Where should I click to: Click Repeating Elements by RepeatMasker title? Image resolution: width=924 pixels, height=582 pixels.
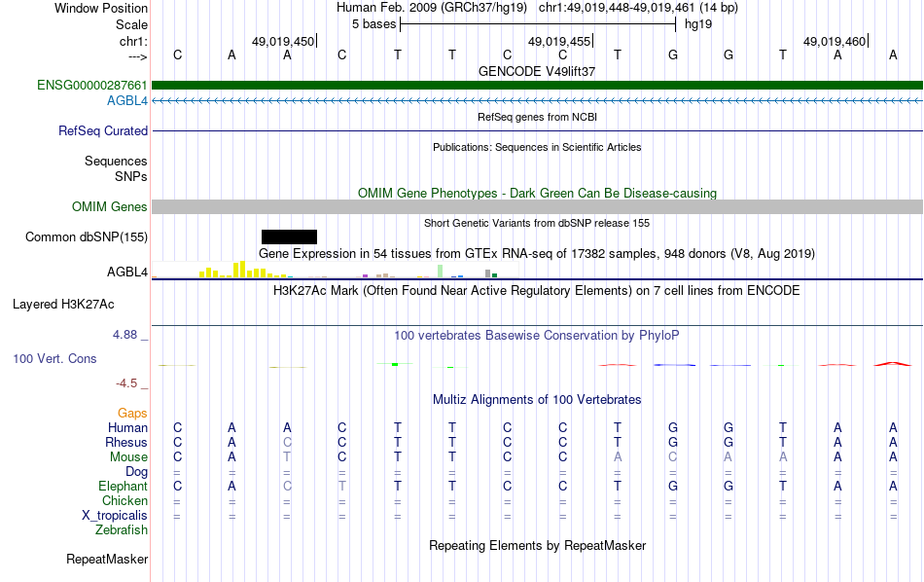pyautogui.click(x=537, y=545)
